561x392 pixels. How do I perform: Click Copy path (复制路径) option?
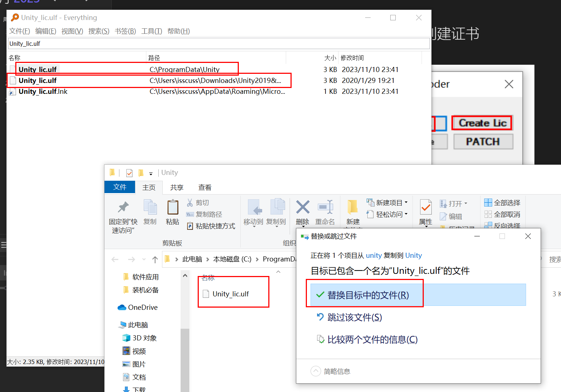[204, 214]
